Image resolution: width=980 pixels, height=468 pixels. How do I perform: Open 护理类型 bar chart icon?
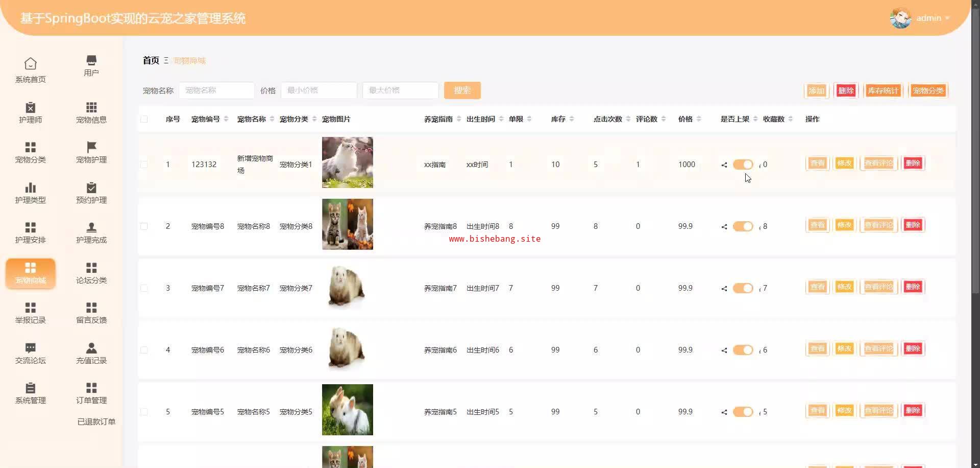[x=31, y=188]
